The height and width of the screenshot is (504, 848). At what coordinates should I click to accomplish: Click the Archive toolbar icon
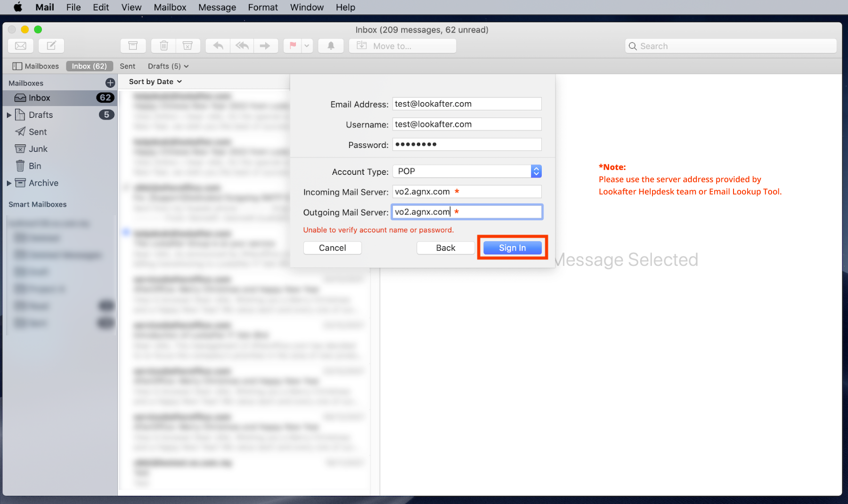[133, 46]
